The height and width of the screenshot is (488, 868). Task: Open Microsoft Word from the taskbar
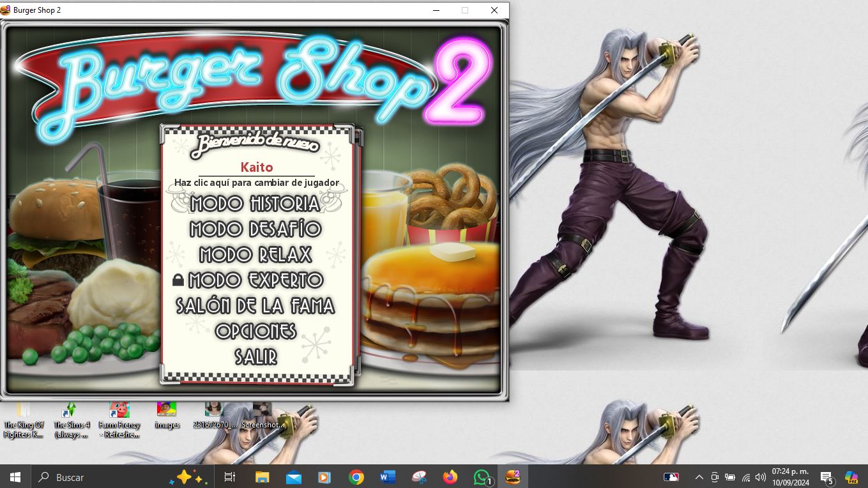coord(387,477)
